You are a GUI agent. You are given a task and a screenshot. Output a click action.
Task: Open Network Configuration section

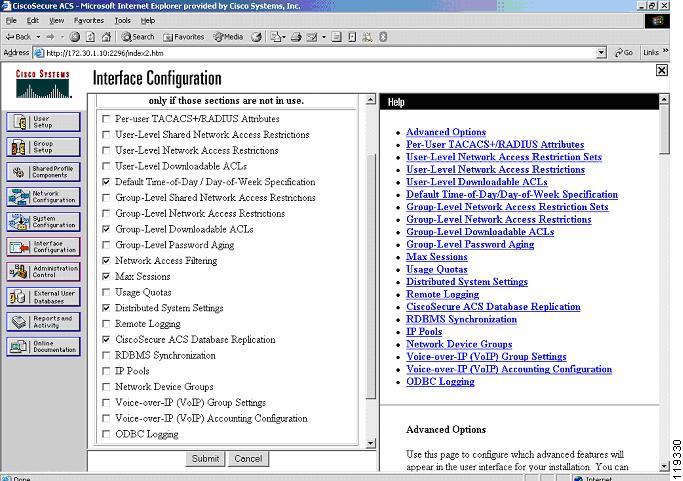coord(43,197)
